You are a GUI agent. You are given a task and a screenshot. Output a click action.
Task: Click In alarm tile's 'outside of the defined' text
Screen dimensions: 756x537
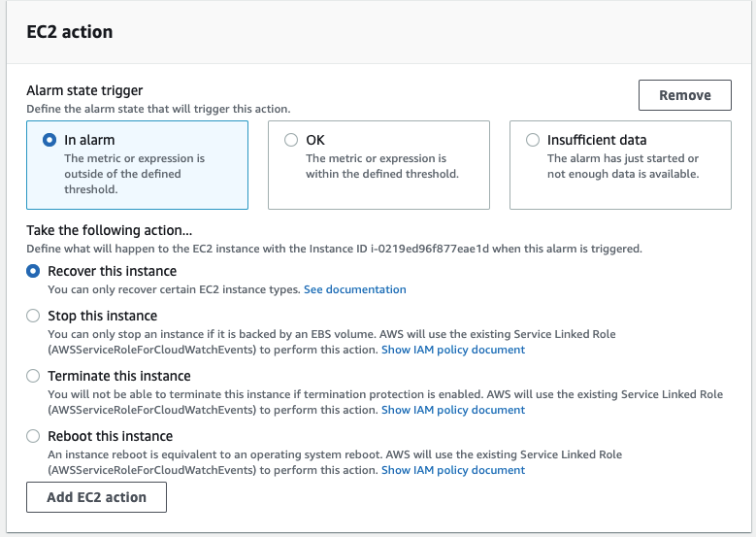[x=122, y=174]
